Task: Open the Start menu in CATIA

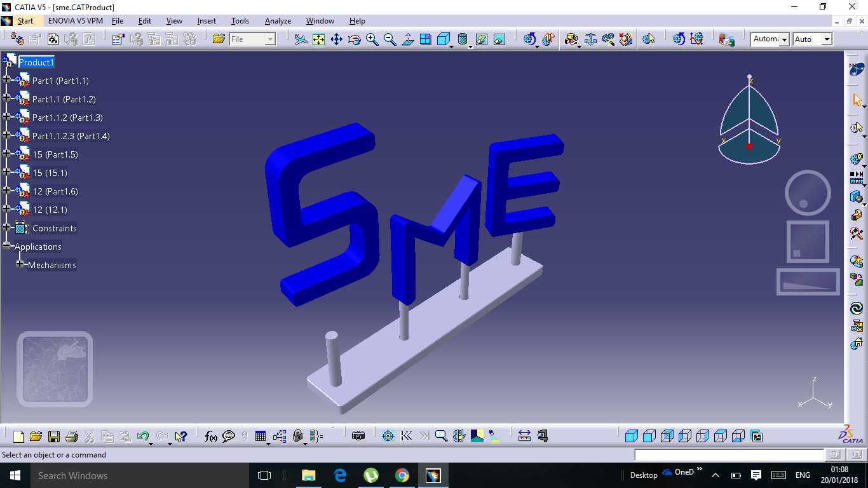Action: point(25,21)
